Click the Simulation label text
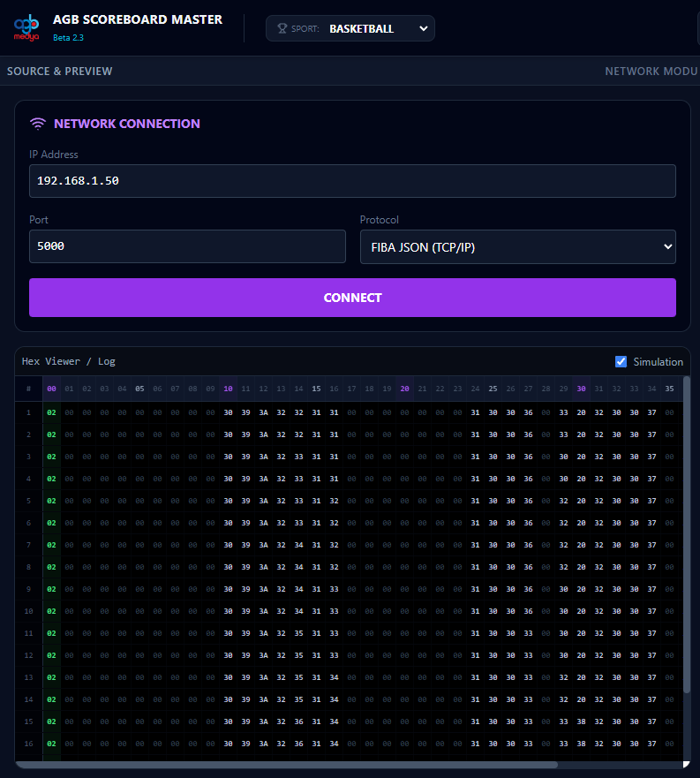Screen dimensions: 700x778 click(658, 361)
